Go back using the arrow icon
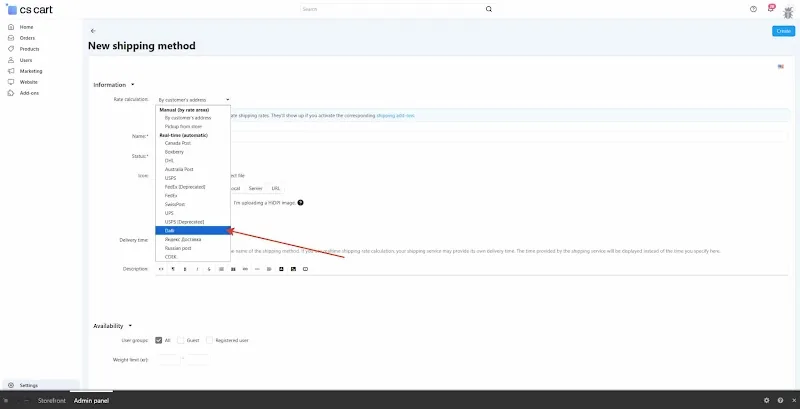This screenshot has height=409, width=800. click(93, 31)
